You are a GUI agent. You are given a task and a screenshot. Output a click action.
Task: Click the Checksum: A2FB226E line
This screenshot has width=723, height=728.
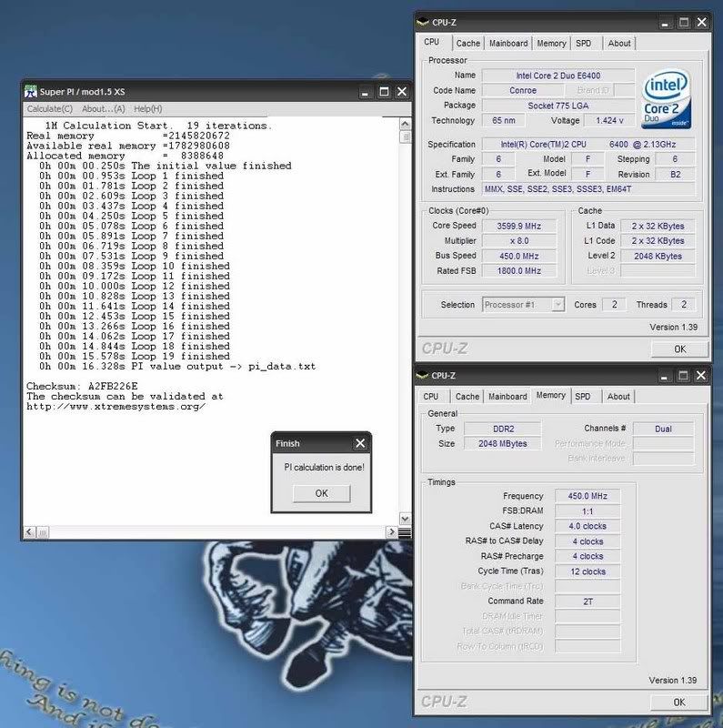tap(82, 386)
